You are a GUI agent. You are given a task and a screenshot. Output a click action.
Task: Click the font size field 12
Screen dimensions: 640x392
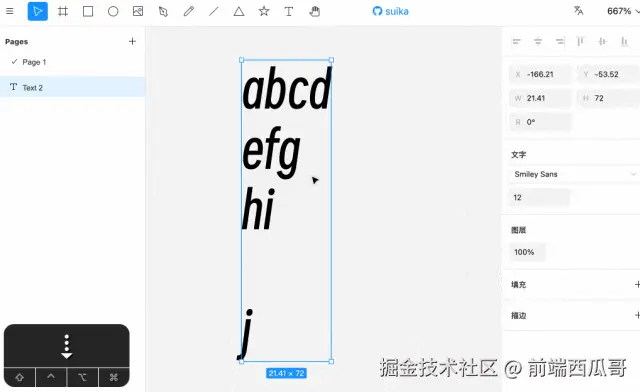(540, 198)
